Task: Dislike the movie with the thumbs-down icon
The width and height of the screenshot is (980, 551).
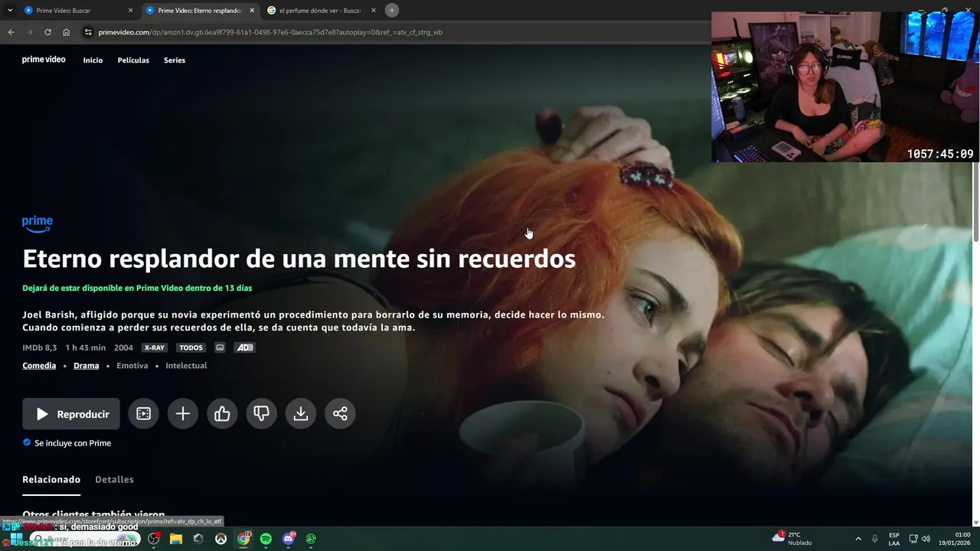Action: click(261, 414)
